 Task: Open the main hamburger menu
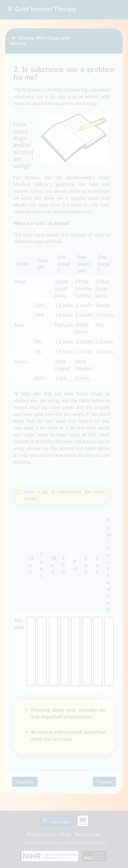(10, 9)
